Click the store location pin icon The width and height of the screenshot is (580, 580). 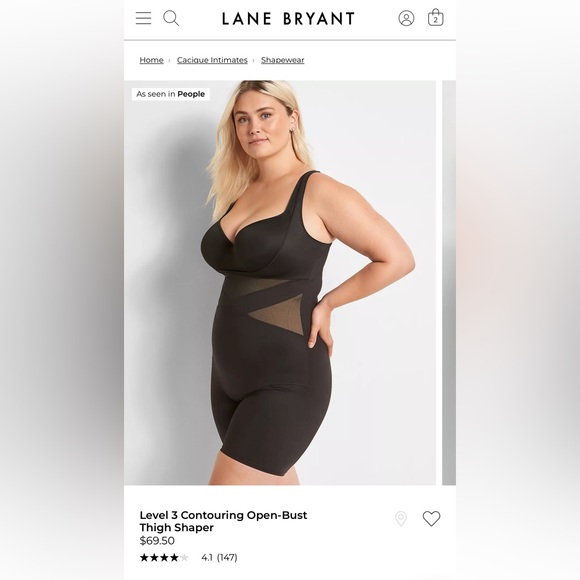click(401, 519)
